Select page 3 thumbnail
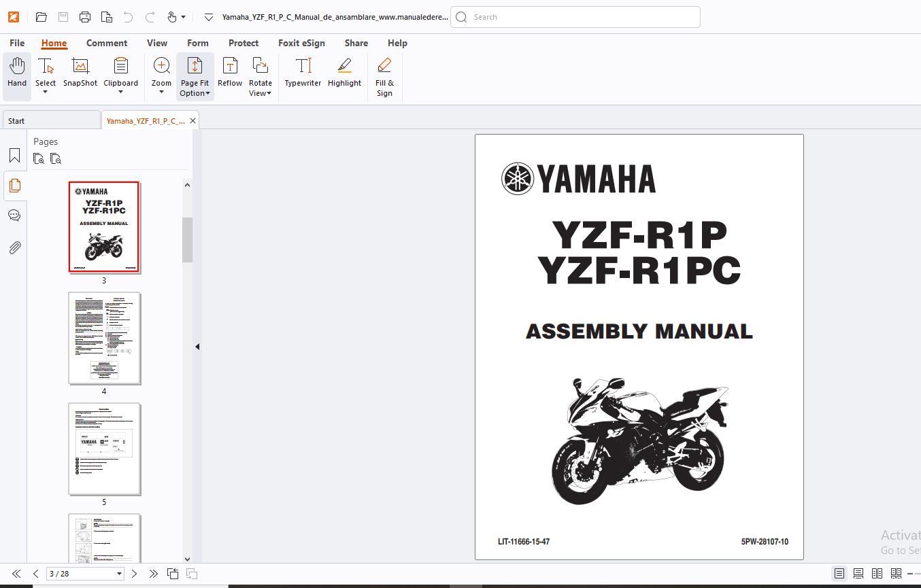The height and width of the screenshot is (588, 921). [x=104, y=227]
